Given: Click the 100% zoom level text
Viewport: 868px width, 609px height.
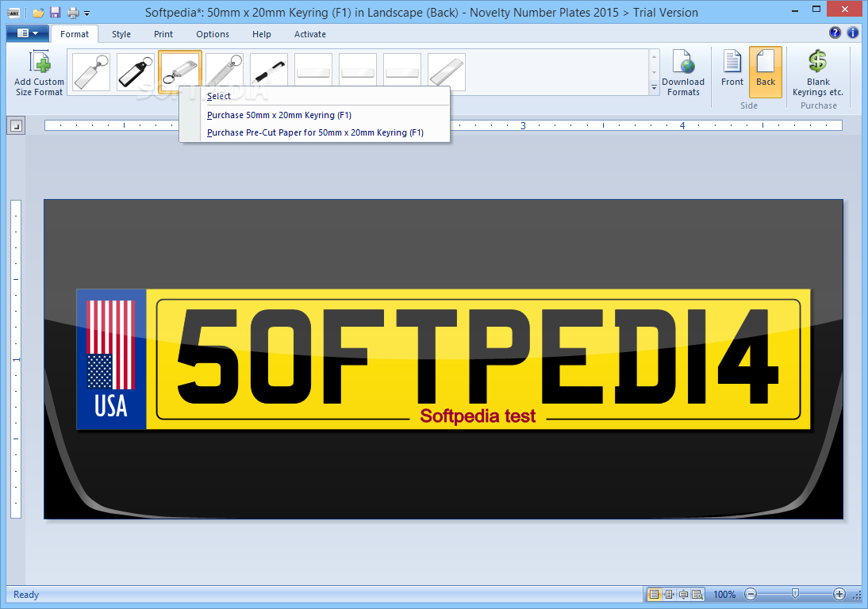Looking at the screenshot, I should (x=724, y=595).
